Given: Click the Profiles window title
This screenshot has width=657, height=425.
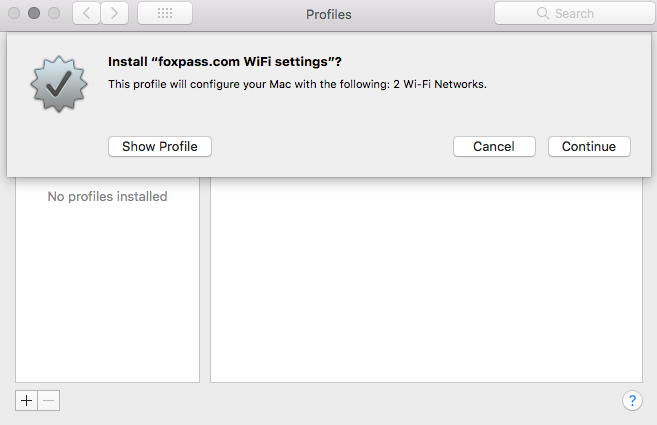Looking at the screenshot, I should (328, 14).
